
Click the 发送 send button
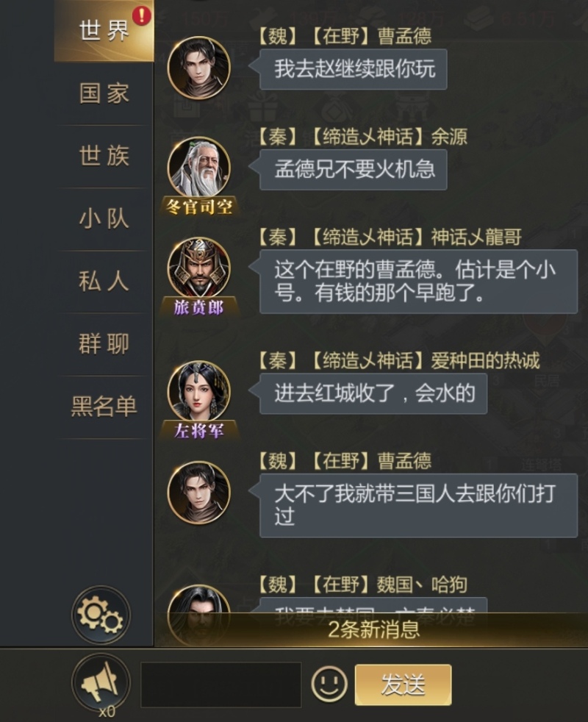pyautogui.click(x=403, y=685)
